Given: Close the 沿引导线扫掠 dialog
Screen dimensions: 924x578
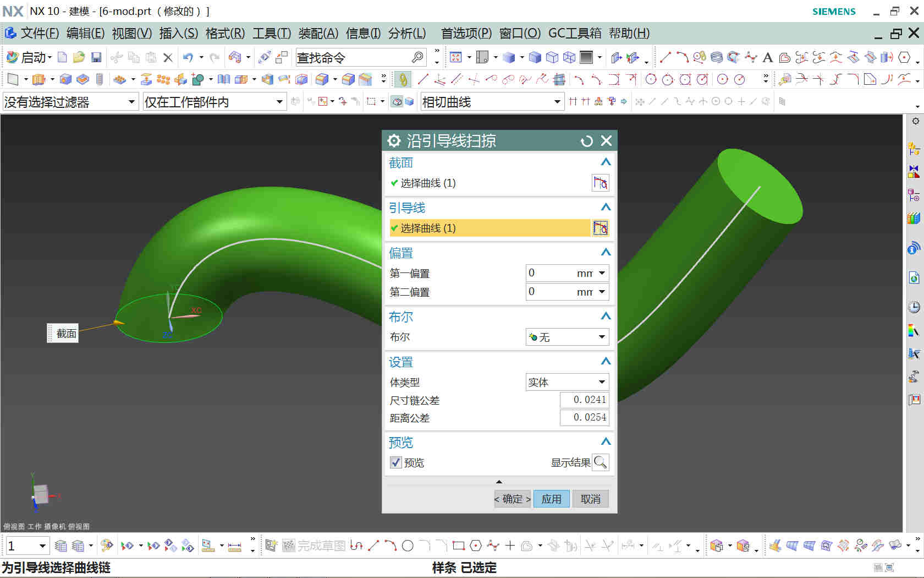Looking at the screenshot, I should point(606,141).
